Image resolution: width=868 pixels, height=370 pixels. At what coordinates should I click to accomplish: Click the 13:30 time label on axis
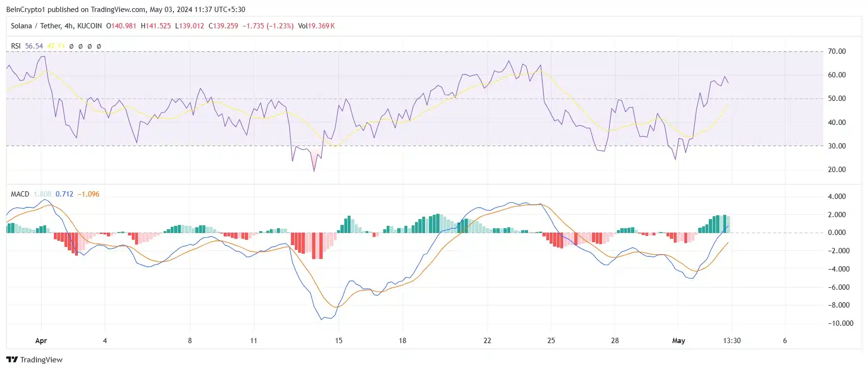732,341
